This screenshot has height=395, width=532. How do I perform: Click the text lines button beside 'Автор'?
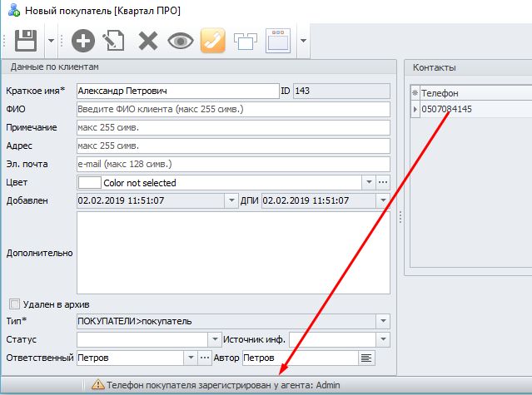pos(366,358)
